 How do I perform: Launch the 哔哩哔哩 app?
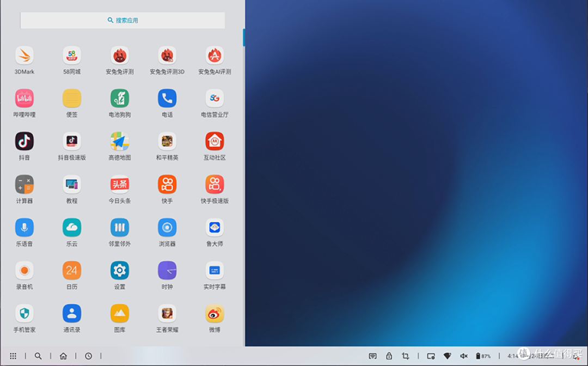(x=24, y=99)
